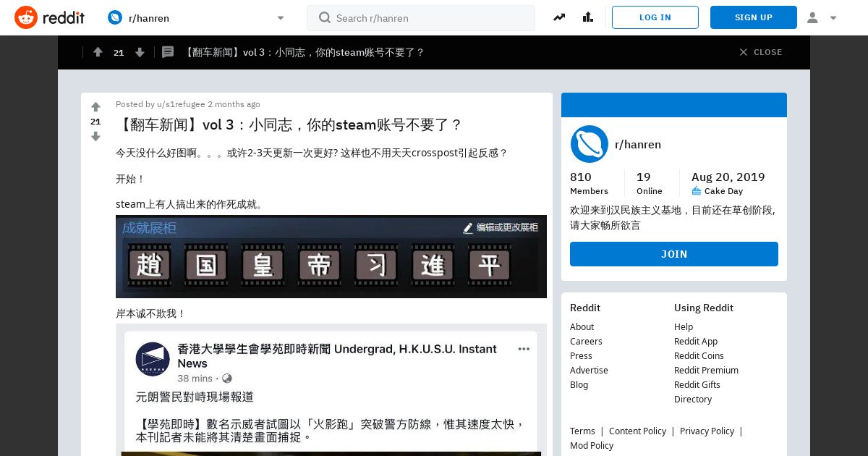Viewport: 868px width, 456px height.
Task: Open the r/hanren sidebar community name
Action: point(638,144)
